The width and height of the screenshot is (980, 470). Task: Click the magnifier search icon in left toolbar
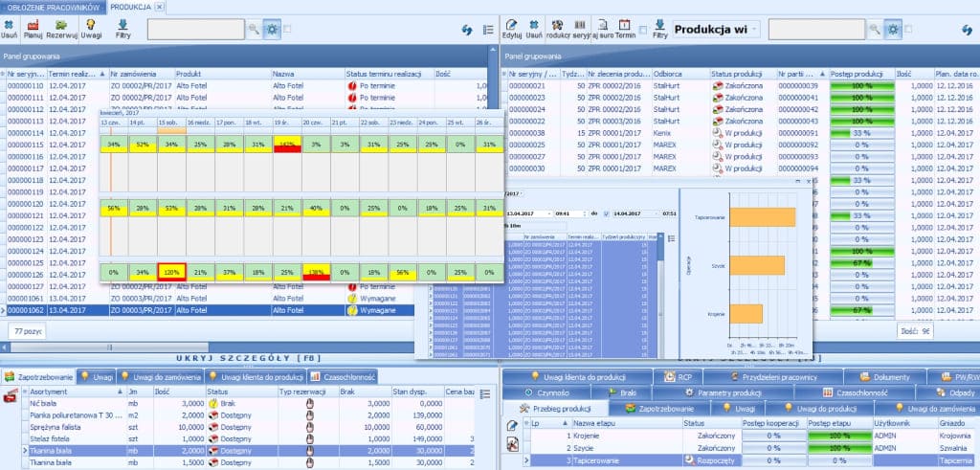[x=254, y=29]
